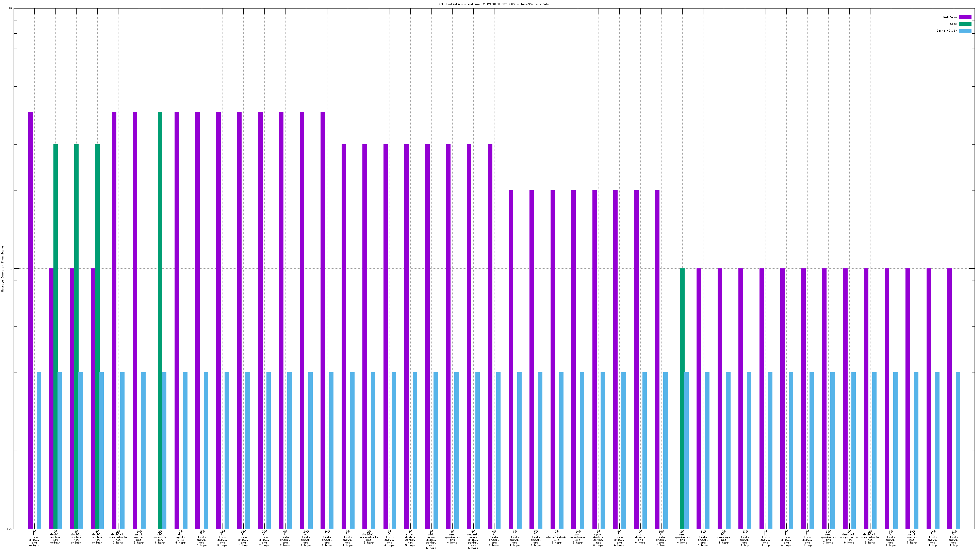Image resolution: width=980 pixels, height=551 pixels.
Task: Click the RBL Statistics chart title
Action: [494, 4]
